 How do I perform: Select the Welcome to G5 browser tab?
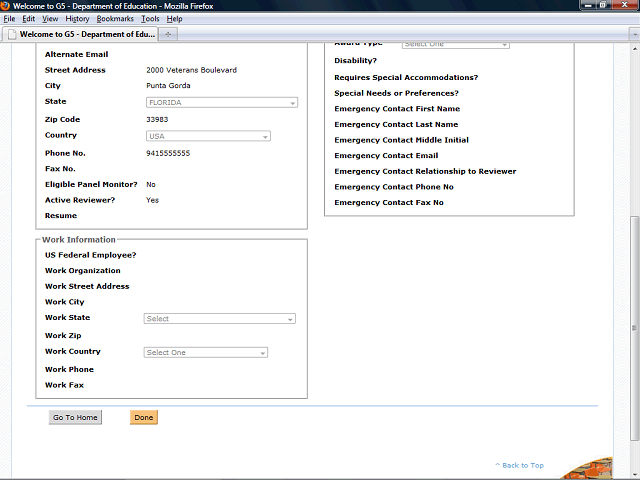tap(81, 34)
